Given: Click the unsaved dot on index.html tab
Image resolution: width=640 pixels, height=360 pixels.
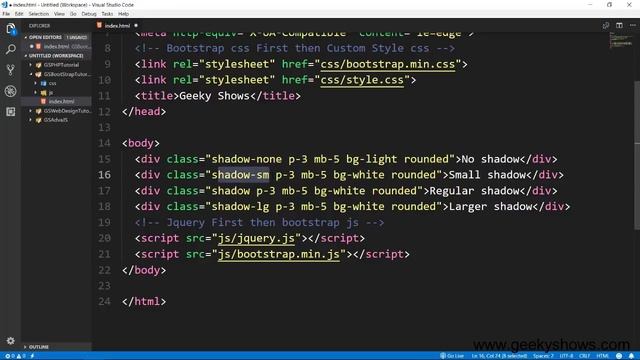Looking at the screenshot, I should pyautogui.click(x=136, y=25).
